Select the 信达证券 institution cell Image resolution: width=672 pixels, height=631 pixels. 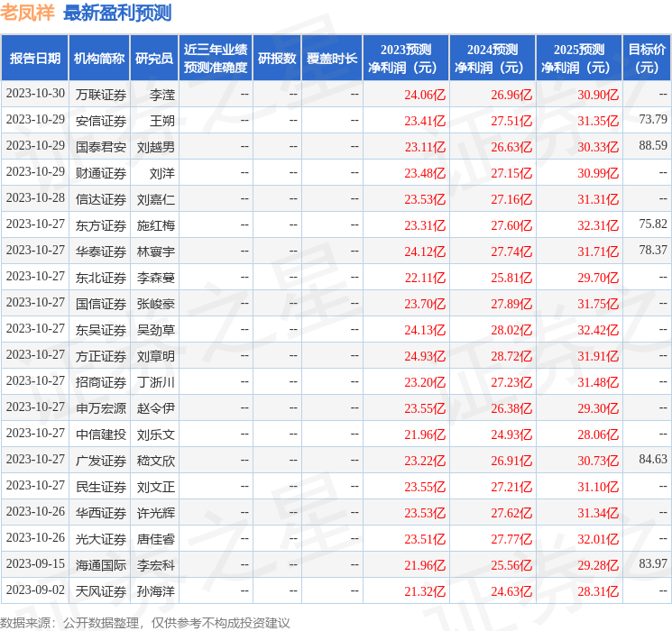point(101,199)
